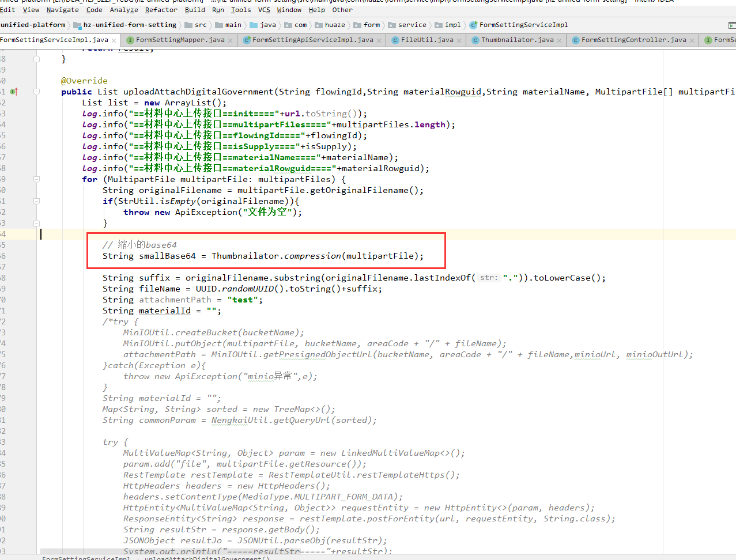
Task: Click the Thumbnailator class reference in code
Action: 246,256
